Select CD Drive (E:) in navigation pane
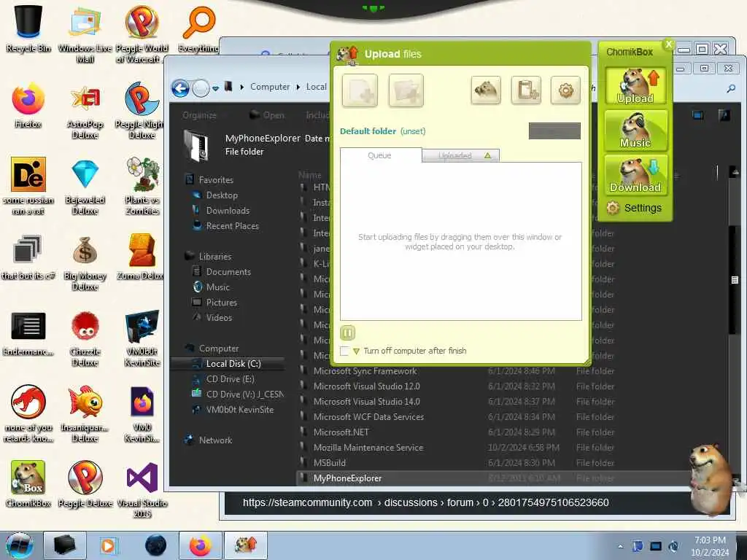The width and height of the screenshot is (747, 560). click(230, 379)
